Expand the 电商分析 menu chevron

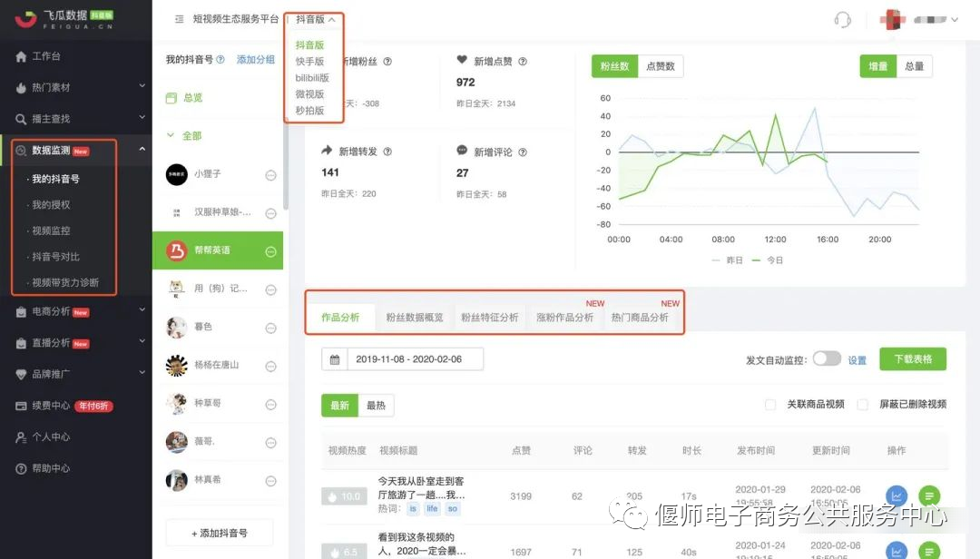142,309
